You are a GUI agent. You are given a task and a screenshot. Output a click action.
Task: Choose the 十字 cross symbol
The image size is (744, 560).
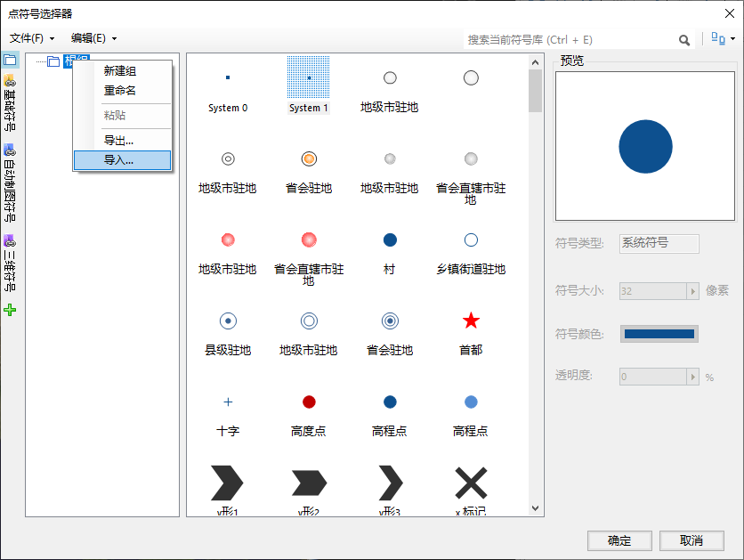click(228, 402)
